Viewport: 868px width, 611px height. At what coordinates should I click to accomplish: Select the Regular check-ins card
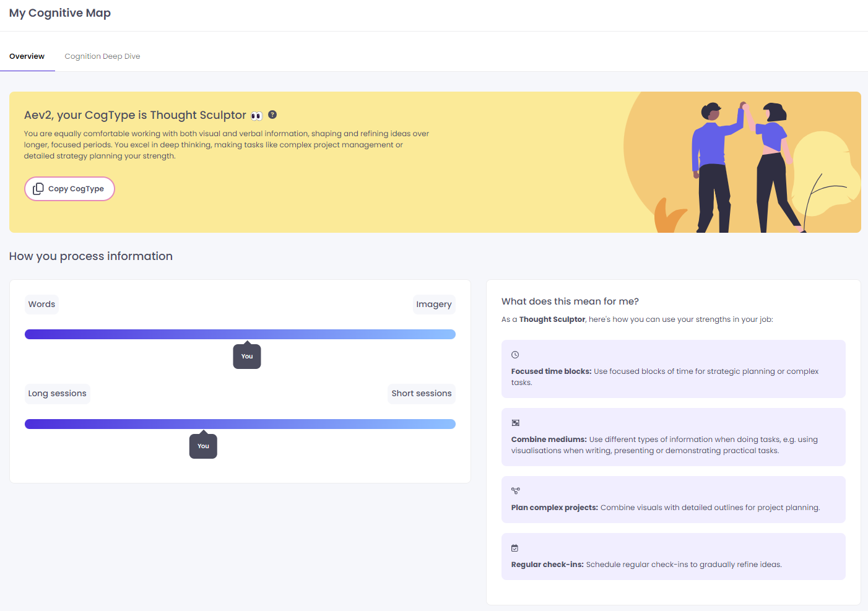pyautogui.click(x=674, y=557)
